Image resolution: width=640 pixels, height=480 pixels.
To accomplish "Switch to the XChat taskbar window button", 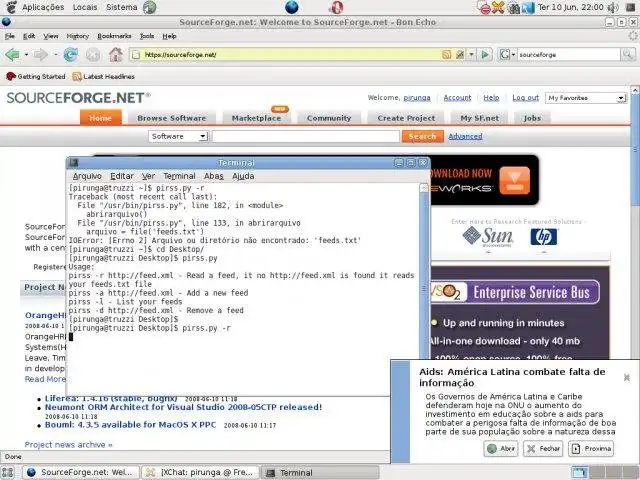I will [x=200, y=473].
